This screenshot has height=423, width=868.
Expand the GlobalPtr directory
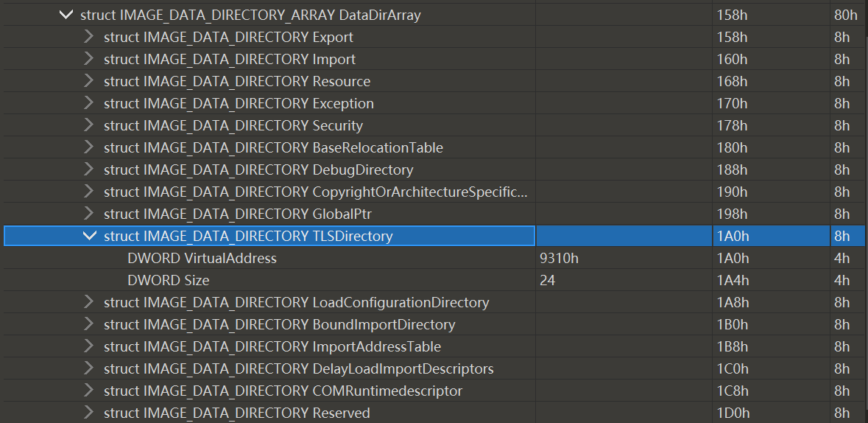coord(88,214)
